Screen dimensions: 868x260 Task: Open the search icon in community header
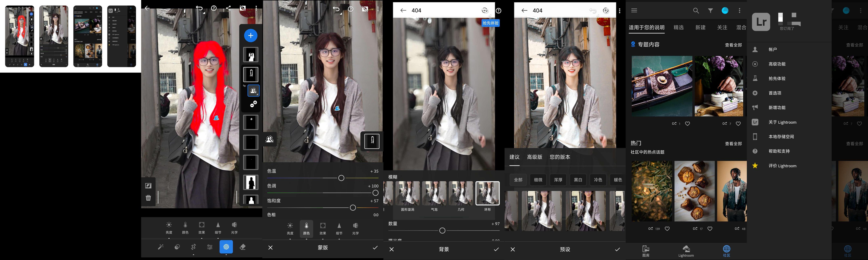(x=696, y=11)
